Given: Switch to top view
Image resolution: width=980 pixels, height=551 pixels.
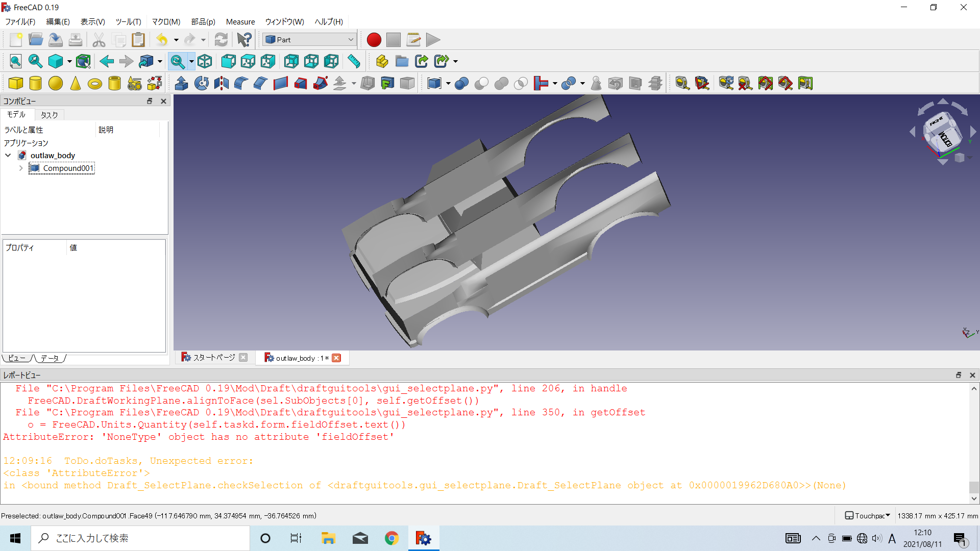Looking at the screenshot, I should (x=248, y=61).
